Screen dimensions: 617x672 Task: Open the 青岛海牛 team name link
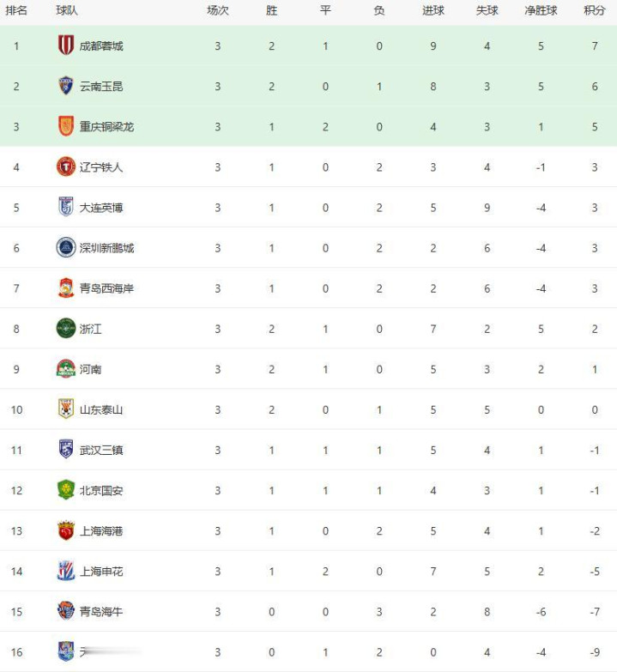pyautogui.click(x=100, y=611)
